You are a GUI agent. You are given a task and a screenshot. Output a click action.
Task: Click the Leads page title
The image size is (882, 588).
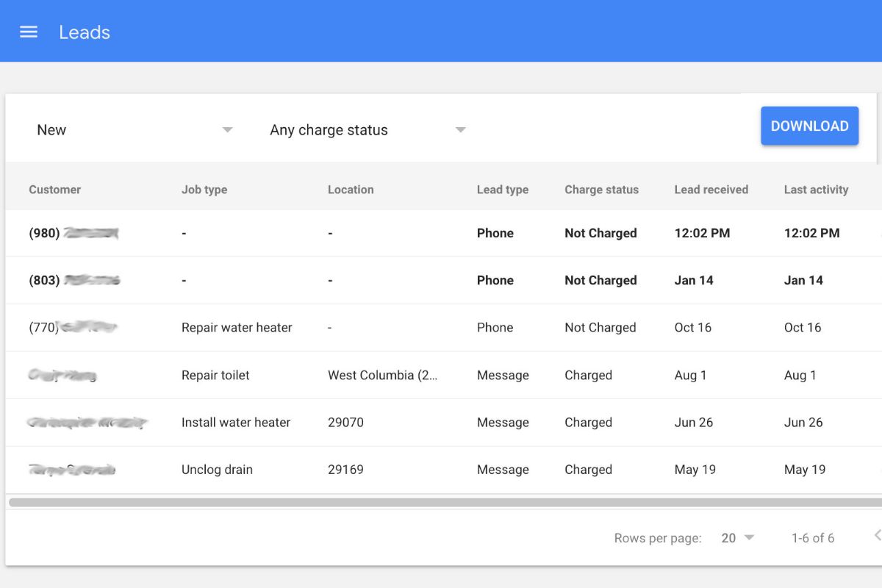[x=85, y=32]
